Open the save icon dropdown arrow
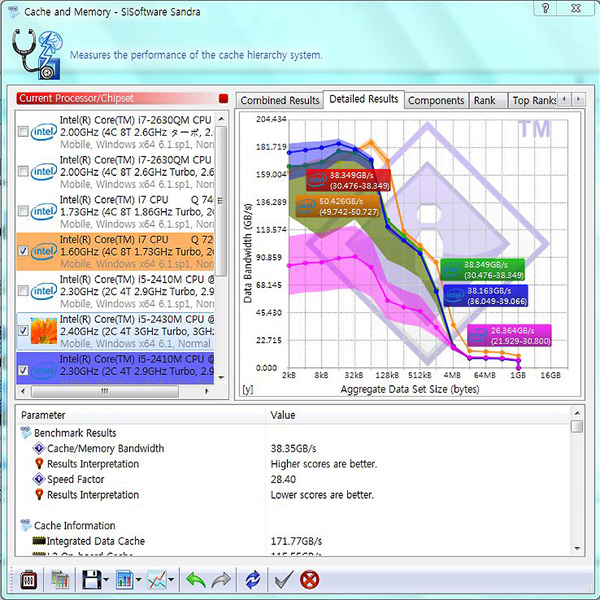This screenshot has height=600, width=600. tap(106, 580)
